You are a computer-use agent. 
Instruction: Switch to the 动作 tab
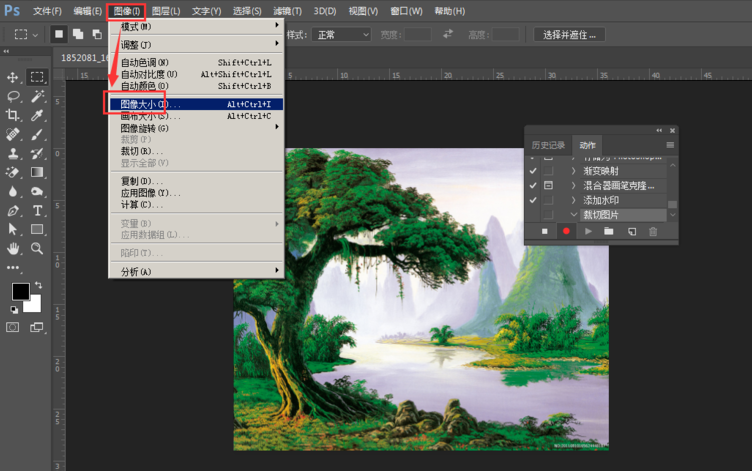pos(587,145)
